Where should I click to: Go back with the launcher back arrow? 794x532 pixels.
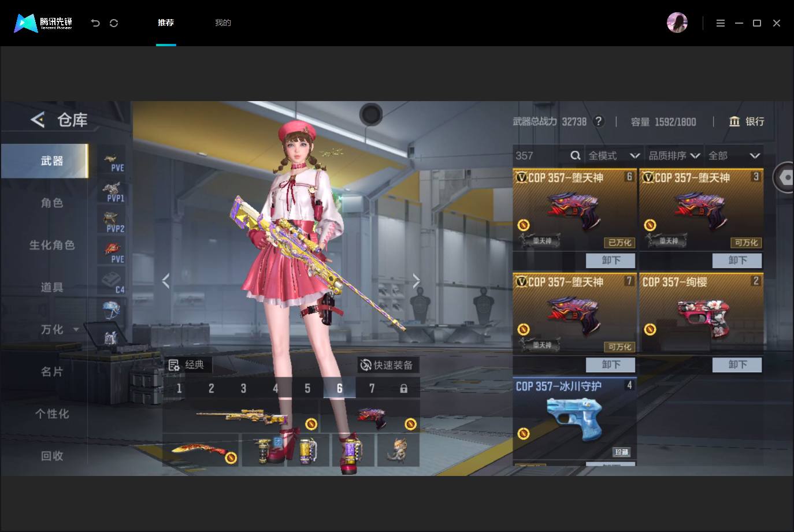[95, 23]
